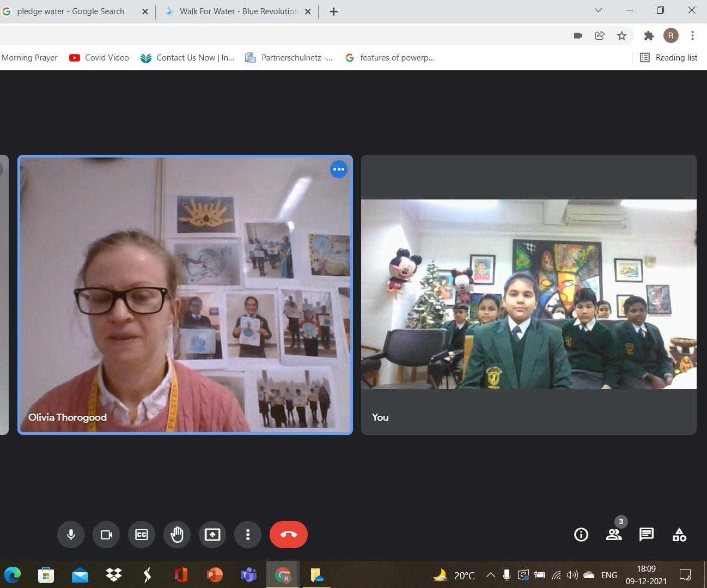The width and height of the screenshot is (707, 588).
Task: Switch to the pledge water Google Search tab
Action: click(71, 11)
